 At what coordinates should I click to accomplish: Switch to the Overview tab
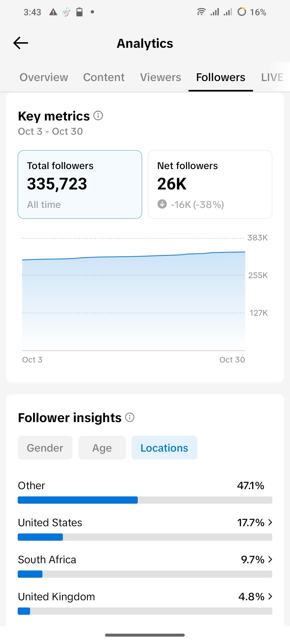click(44, 77)
